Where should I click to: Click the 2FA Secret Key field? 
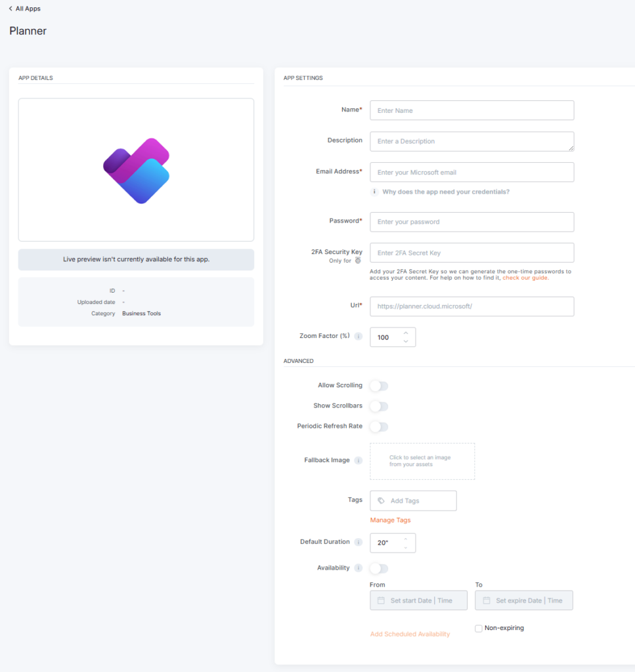point(471,253)
